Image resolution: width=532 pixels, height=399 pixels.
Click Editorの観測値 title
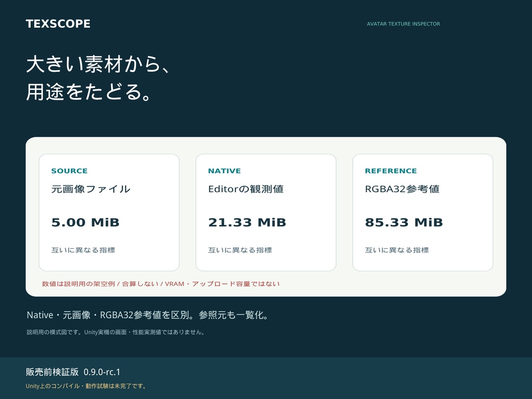point(246,189)
